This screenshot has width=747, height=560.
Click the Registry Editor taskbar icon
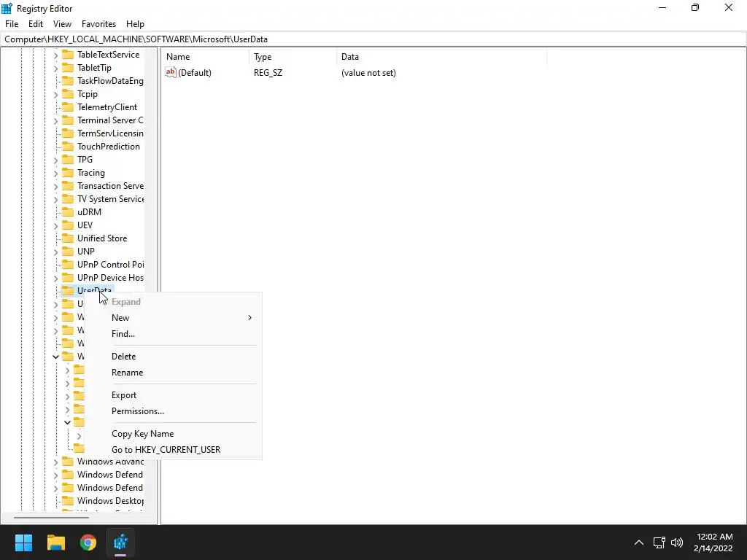[x=120, y=542]
